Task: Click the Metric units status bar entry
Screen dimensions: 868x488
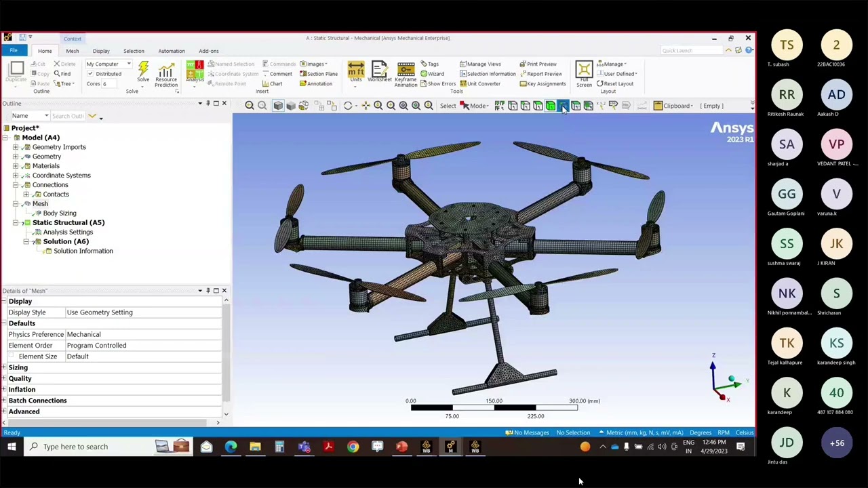Action: tap(642, 433)
